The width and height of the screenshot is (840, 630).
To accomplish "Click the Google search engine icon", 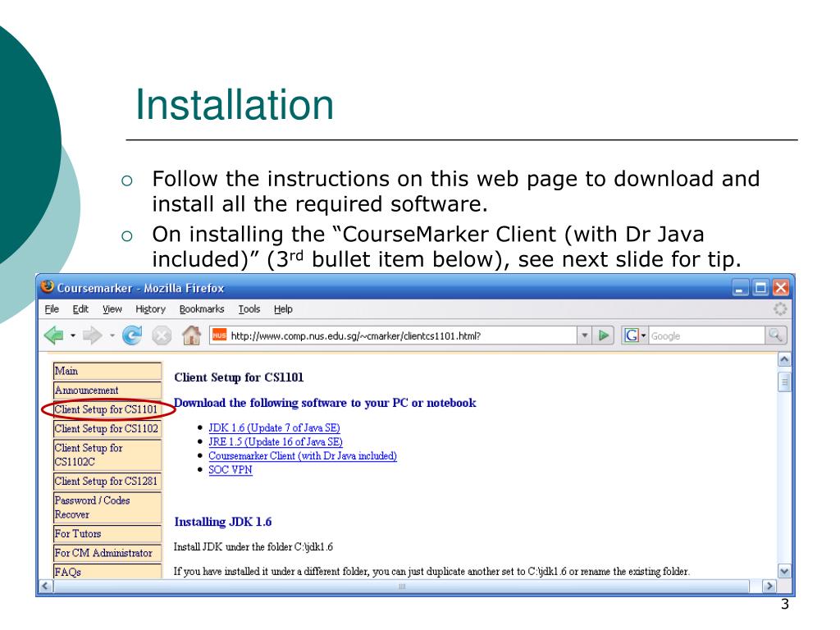I will pyautogui.click(x=632, y=336).
